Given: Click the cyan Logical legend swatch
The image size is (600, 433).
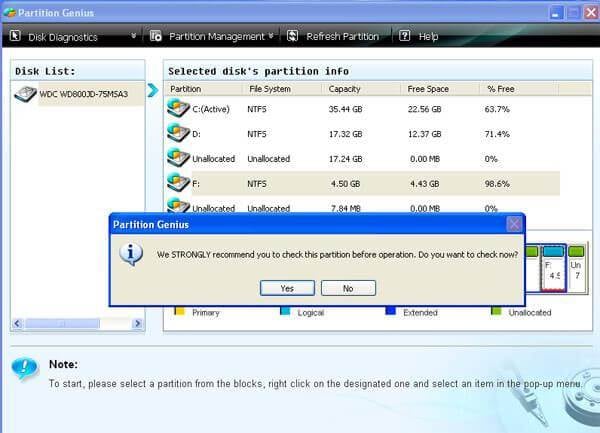Looking at the screenshot, I should click(285, 311).
